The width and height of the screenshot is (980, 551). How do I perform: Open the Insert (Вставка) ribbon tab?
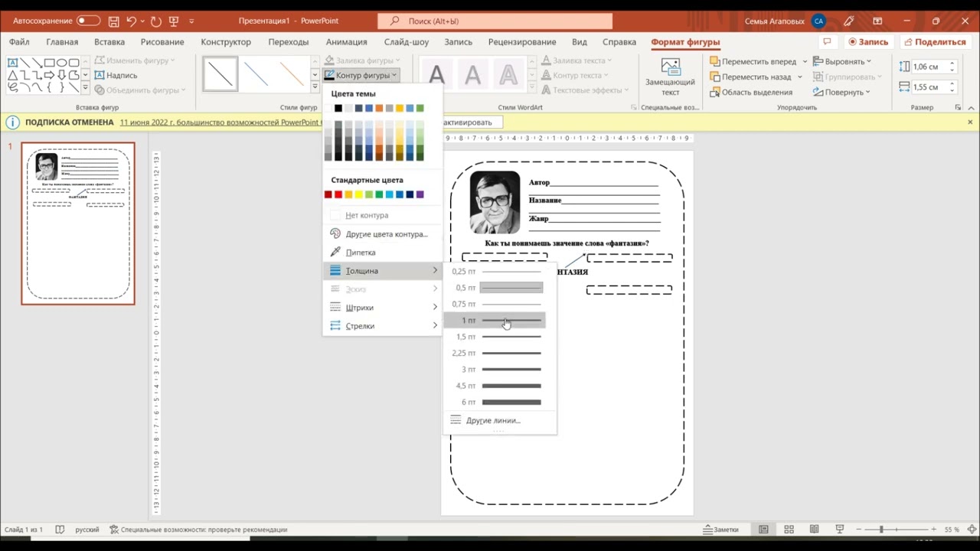coord(109,42)
